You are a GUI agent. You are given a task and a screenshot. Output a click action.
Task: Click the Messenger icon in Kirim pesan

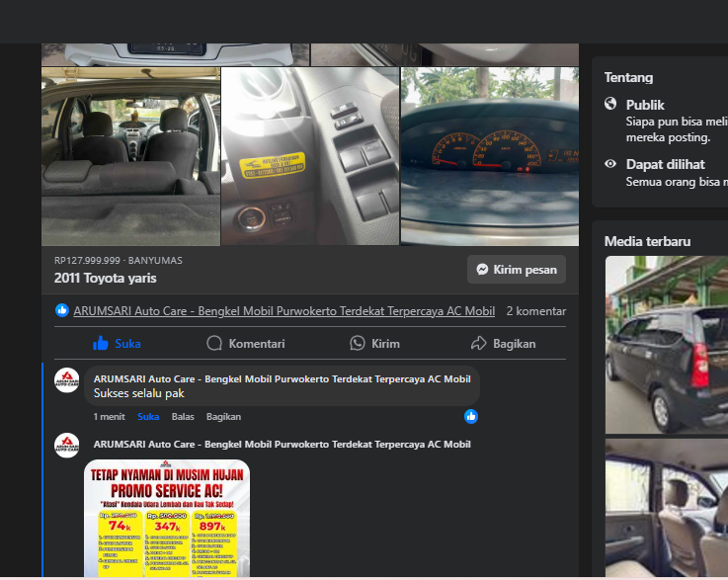(x=482, y=270)
